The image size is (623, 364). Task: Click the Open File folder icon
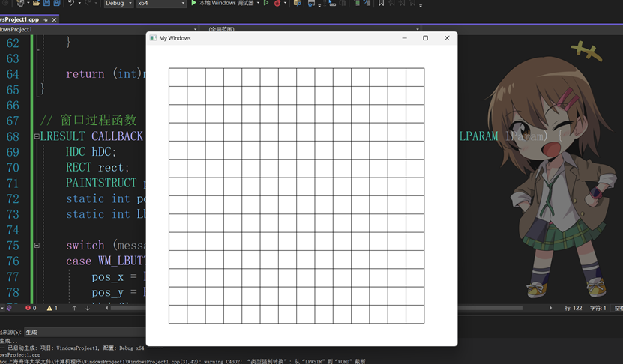36,3
